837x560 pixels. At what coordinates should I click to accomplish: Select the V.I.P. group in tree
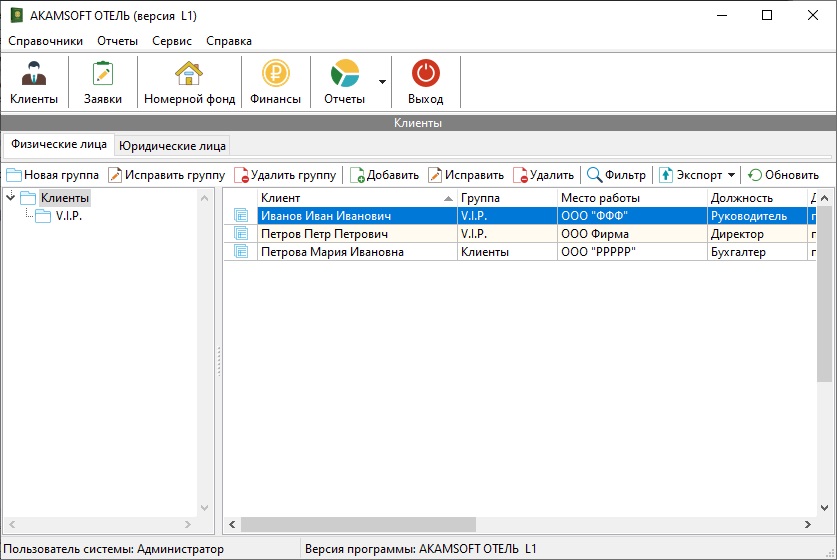[x=68, y=216]
